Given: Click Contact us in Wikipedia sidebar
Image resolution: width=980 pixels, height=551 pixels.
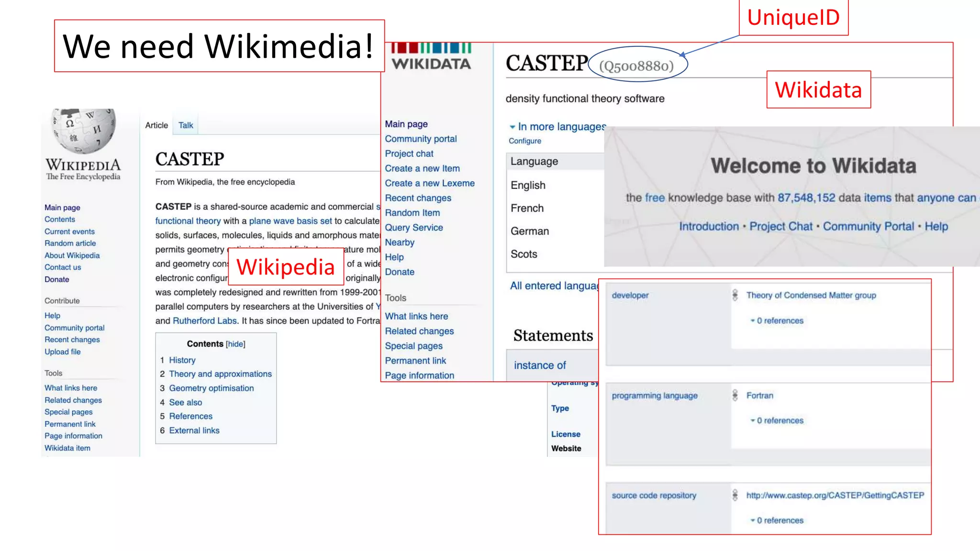Looking at the screenshot, I should pyautogui.click(x=63, y=267).
